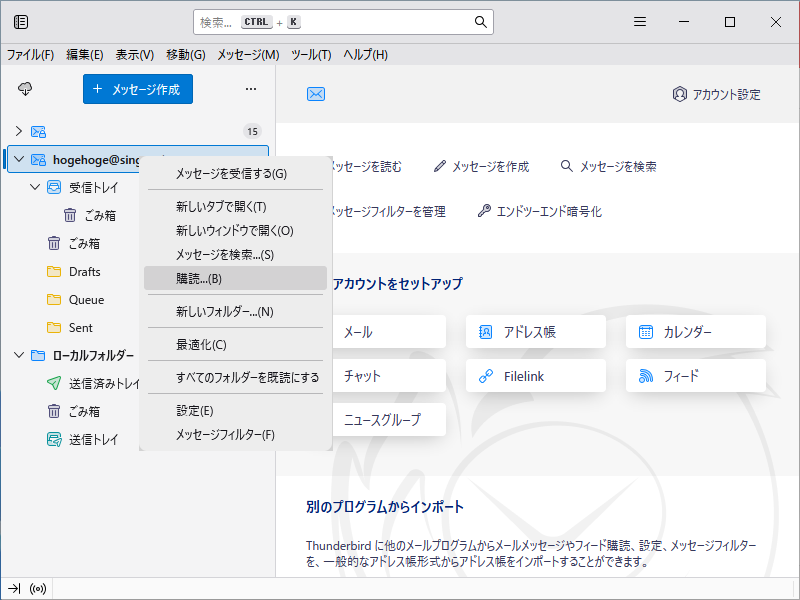
Task: Click the status bar online indicator icon
Action: pyautogui.click(x=38, y=589)
